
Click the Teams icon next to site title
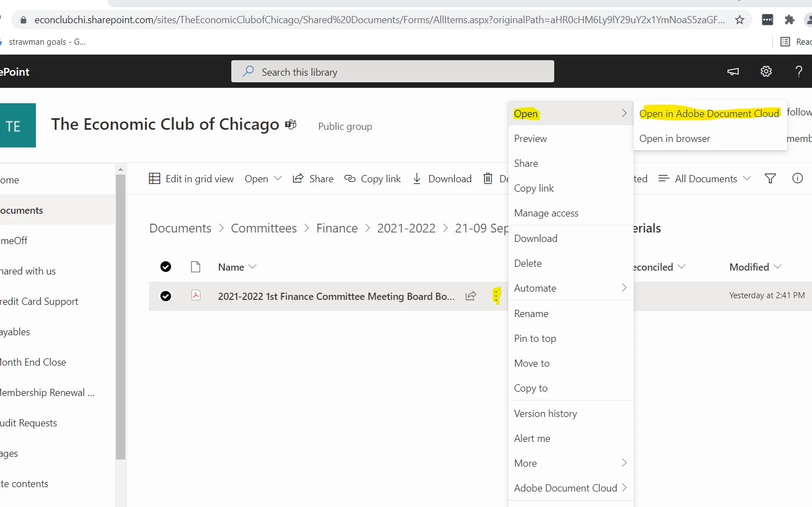coord(291,124)
